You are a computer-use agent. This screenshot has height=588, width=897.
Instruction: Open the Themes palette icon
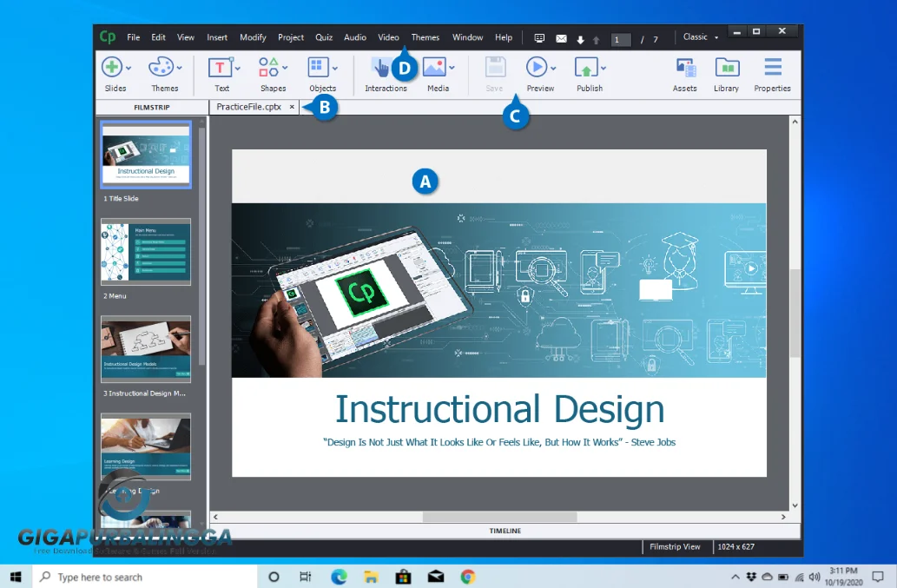click(x=161, y=67)
